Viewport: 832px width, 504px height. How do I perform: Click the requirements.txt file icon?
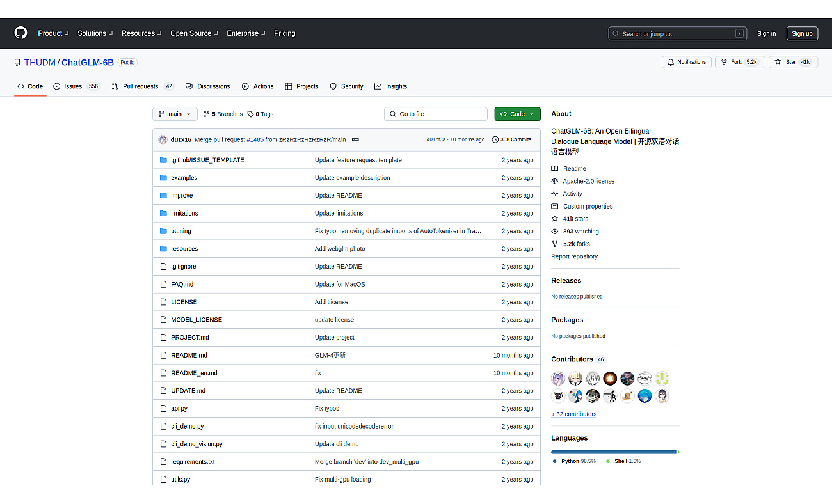tap(163, 462)
